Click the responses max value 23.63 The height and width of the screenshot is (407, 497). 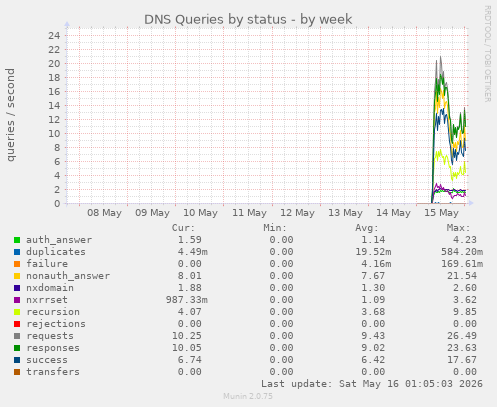pyautogui.click(x=462, y=348)
